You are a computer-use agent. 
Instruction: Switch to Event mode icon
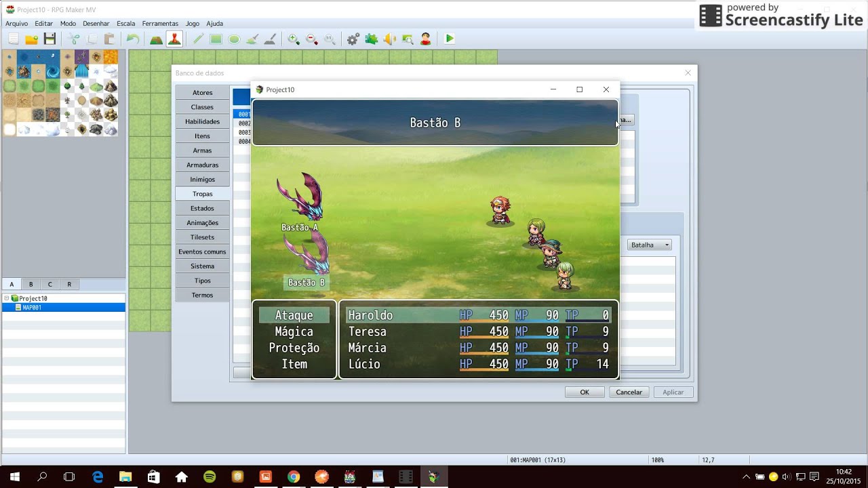point(174,39)
